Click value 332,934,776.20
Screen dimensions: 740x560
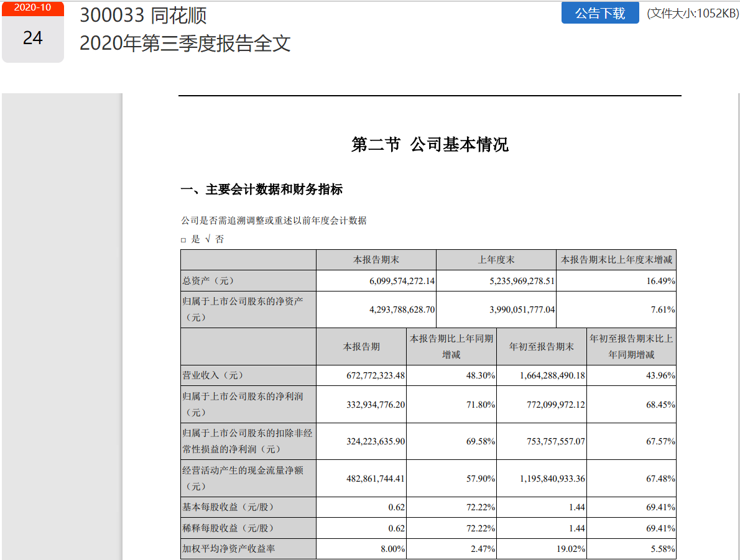click(x=376, y=405)
